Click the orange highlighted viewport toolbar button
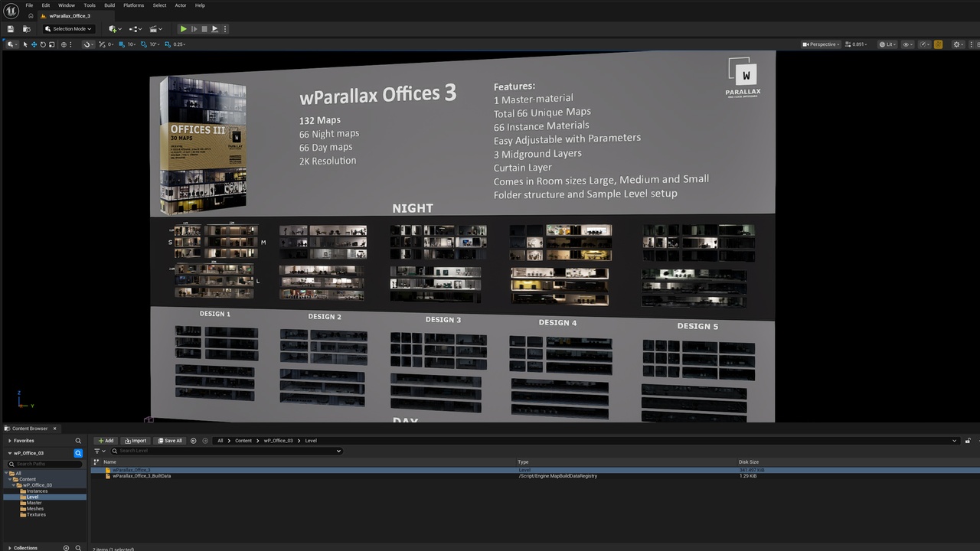980x551 pixels. (939, 44)
